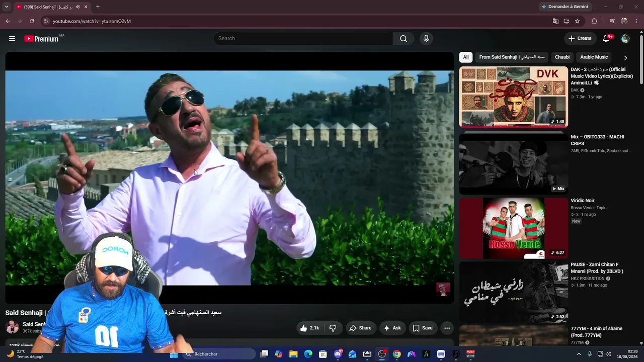The height and width of the screenshot is (362, 644).
Task: Go back in the browser
Action: coord(8,21)
